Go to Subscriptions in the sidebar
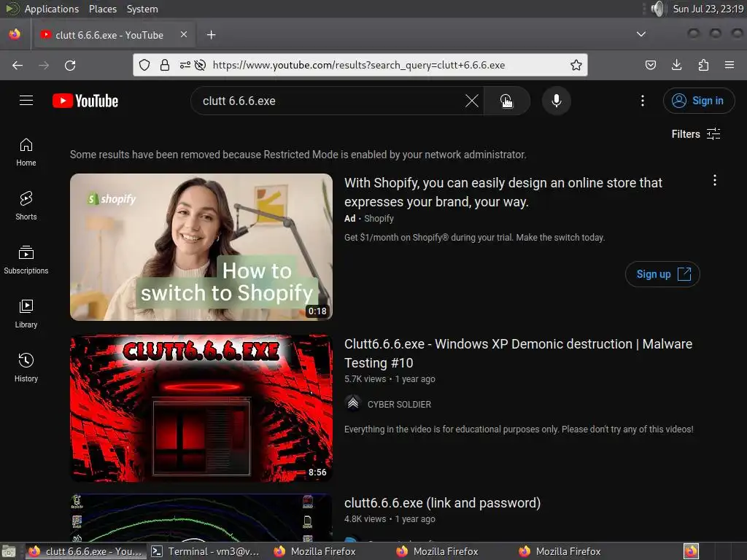The width and height of the screenshot is (747, 560). click(26, 260)
